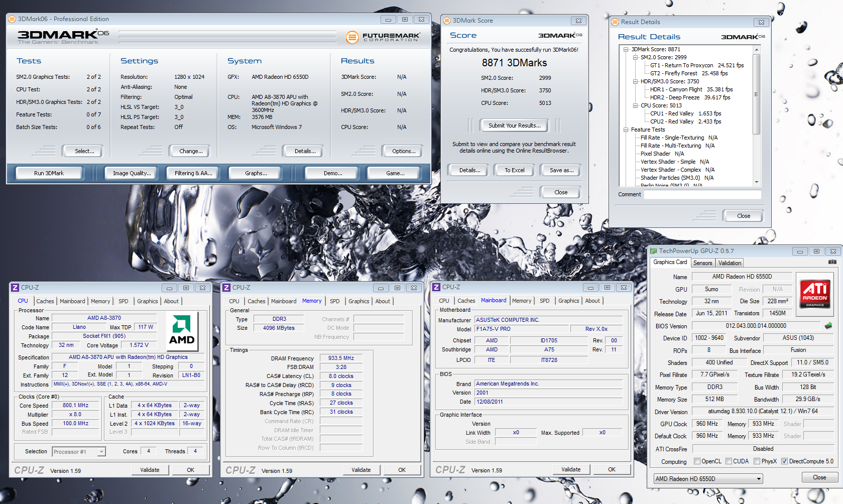The height and width of the screenshot is (504, 843).
Task: Collapse the SM2.0 Score: 2999 node
Action: click(x=635, y=57)
